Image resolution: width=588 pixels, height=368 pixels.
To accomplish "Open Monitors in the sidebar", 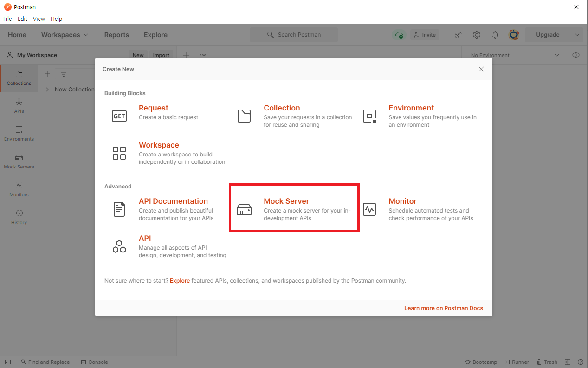I will tap(19, 189).
